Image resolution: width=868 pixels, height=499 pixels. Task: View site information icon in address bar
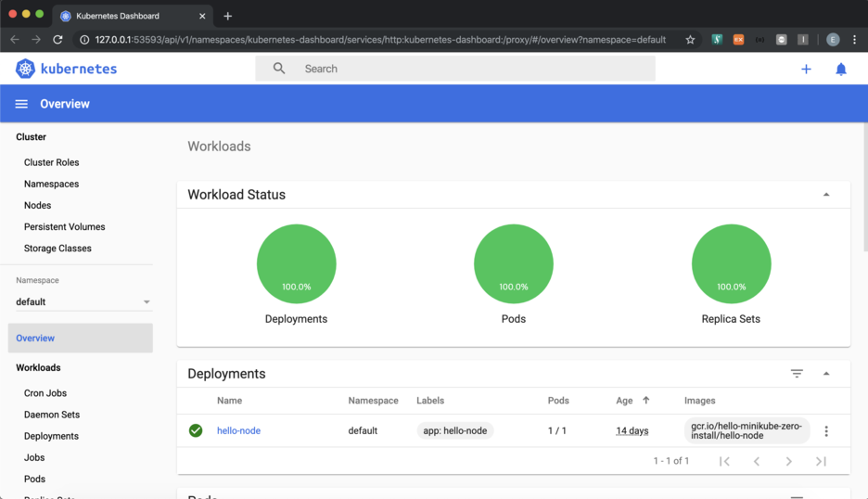pyautogui.click(x=84, y=39)
